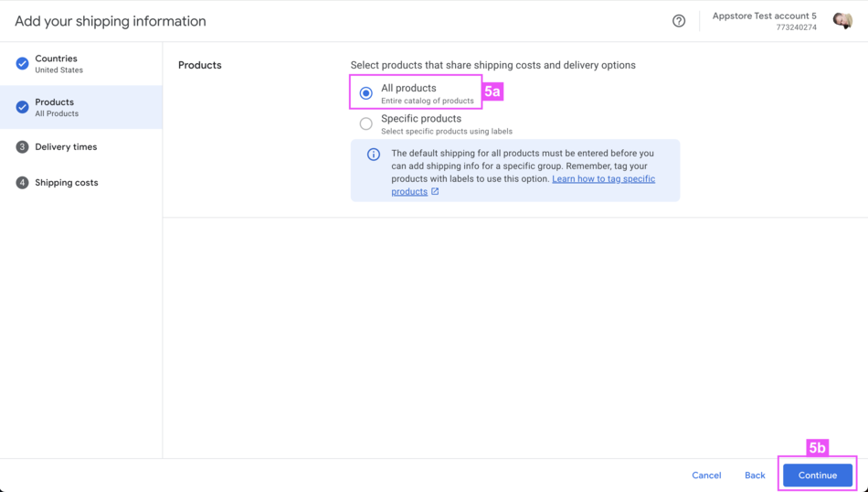Jump to the 'Shipping costs' step label
Screen dimensions: 868x492
(67, 183)
